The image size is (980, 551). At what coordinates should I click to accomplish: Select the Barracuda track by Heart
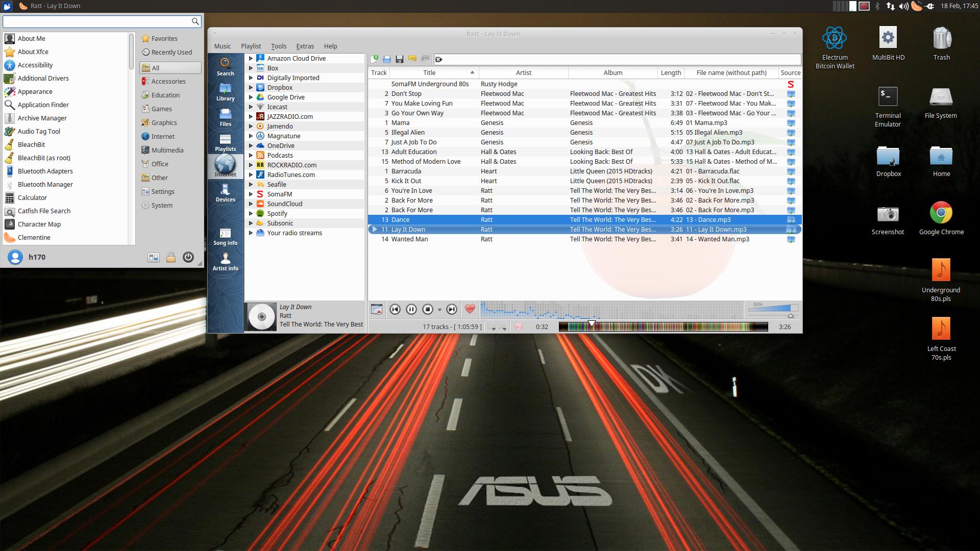tap(584, 171)
